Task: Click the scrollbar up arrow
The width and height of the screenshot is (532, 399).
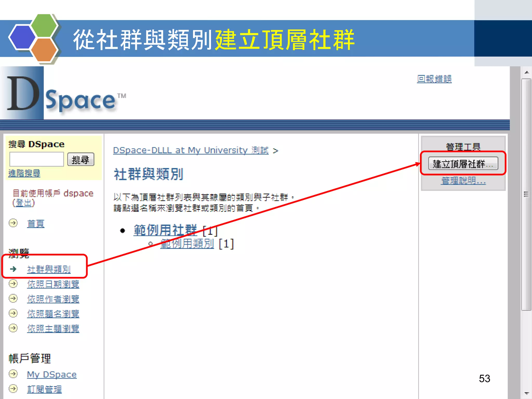Action: (527, 72)
